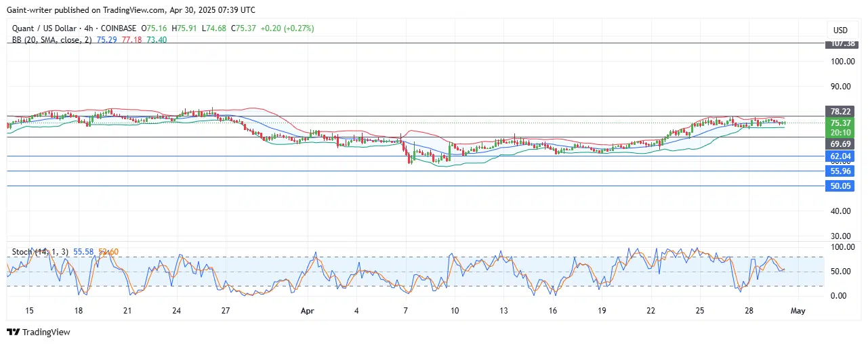
Task: Click the 25 date label on the time axis
Action: point(700,311)
